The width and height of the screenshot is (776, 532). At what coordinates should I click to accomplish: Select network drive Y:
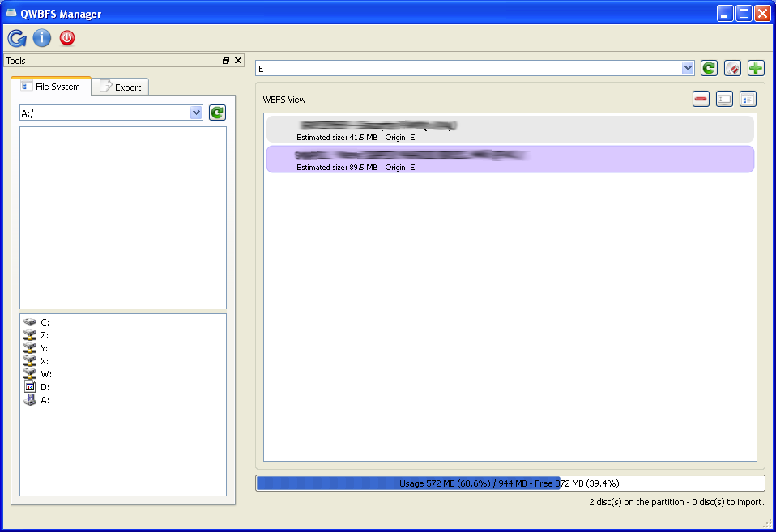[36, 348]
